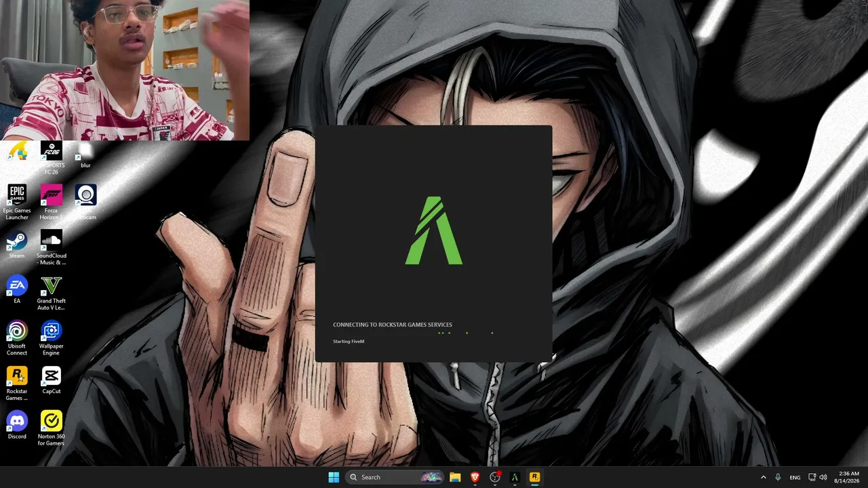Click the microphone indicator in the system tray

778,477
